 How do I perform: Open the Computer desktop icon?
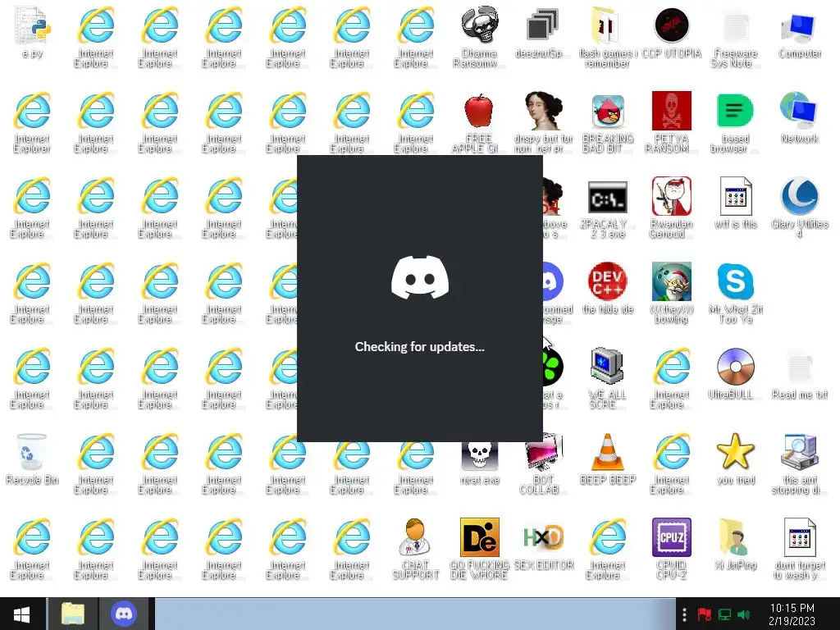(x=799, y=27)
